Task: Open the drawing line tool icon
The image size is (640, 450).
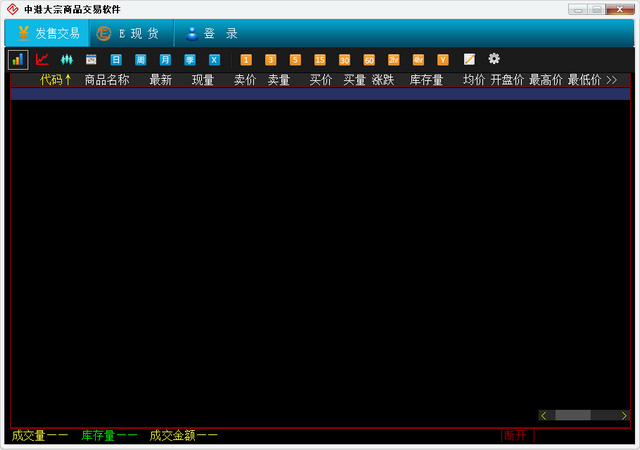Action: tap(469, 60)
